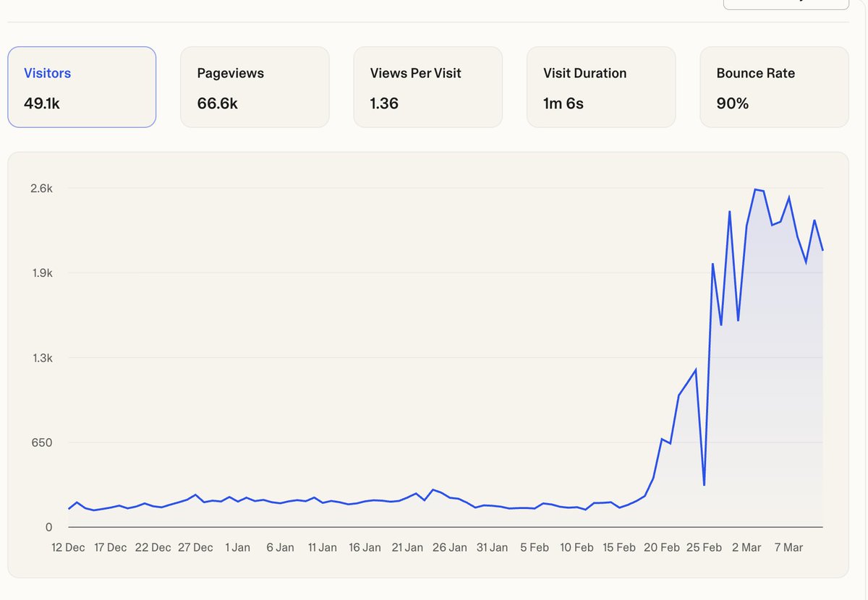Viewport: 868px width, 600px height.
Task: Click the 7 Mar date label
Action: [x=788, y=547]
